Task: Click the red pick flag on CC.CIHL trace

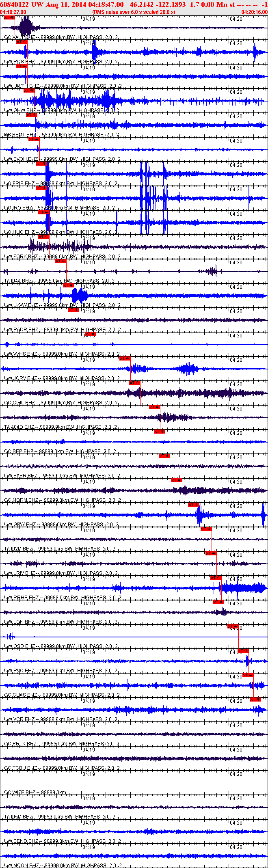Action: click(x=135, y=383)
